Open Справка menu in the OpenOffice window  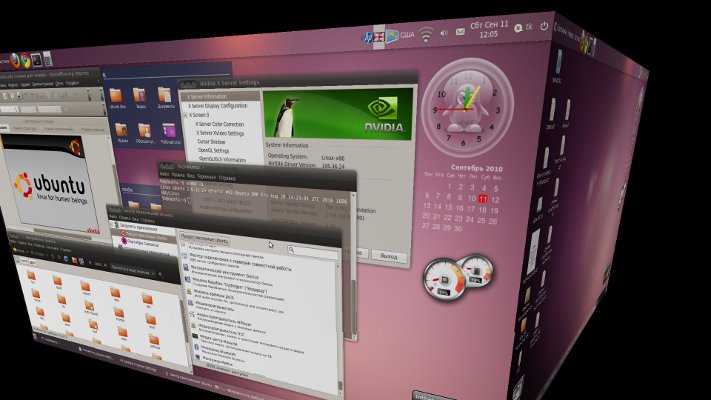pyautogui.click(x=73, y=83)
